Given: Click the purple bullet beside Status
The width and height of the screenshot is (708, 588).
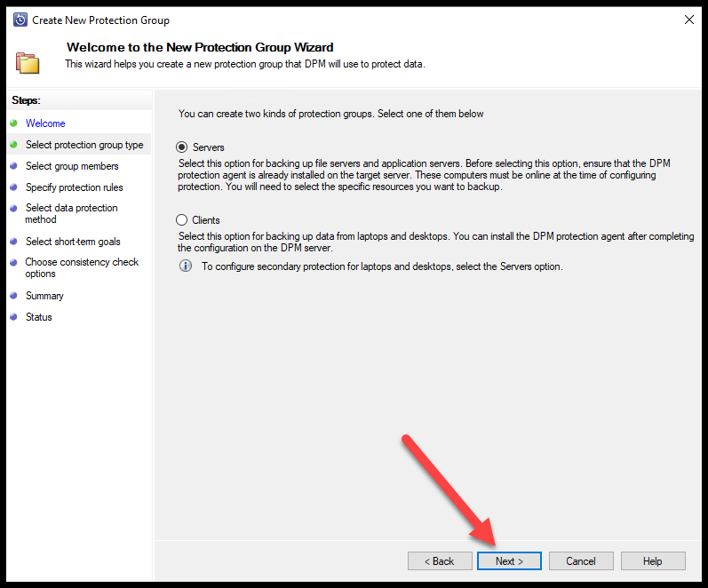Looking at the screenshot, I should (x=13, y=317).
